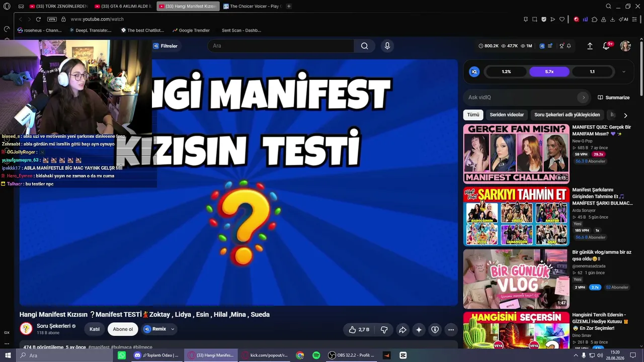The width and height of the screenshot is (644, 362).
Task: Reload the page with the refresh button
Action: 38,19
